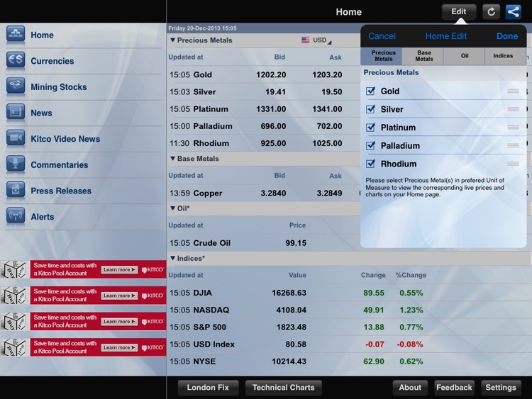Switch to Indices tab in Home Edit
Image resolution: width=532 pixels, height=399 pixels.
(x=505, y=56)
